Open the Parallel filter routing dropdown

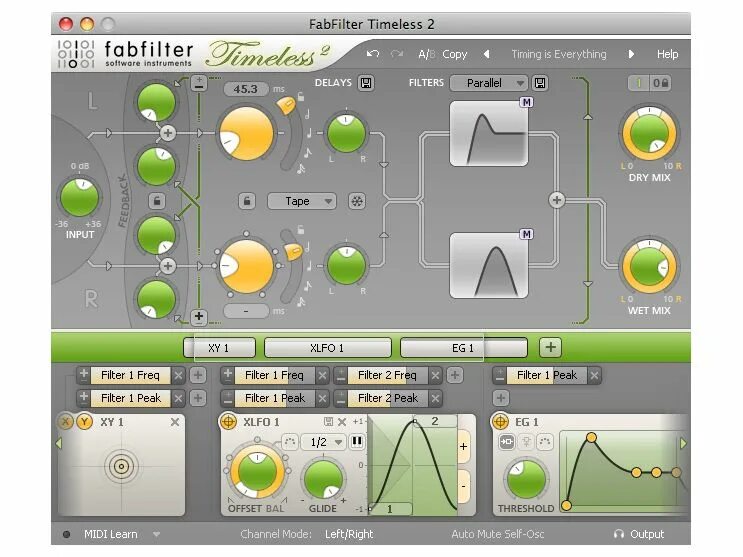tap(489, 83)
